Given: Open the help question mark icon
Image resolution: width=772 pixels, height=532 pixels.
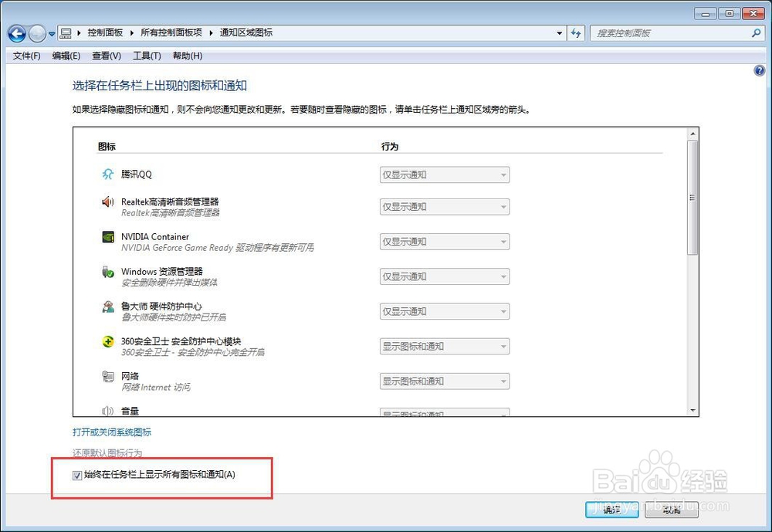Looking at the screenshot, I should [x=760, y=71].
